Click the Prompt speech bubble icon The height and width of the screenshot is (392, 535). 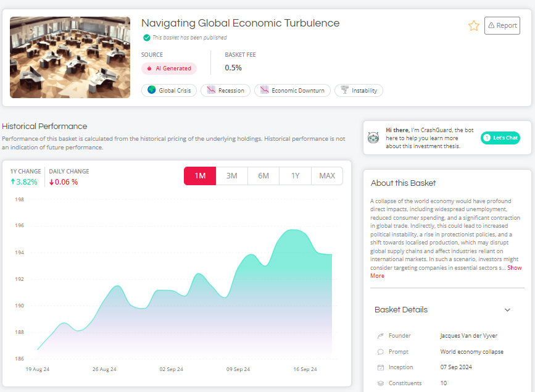[x=379, y=352]
